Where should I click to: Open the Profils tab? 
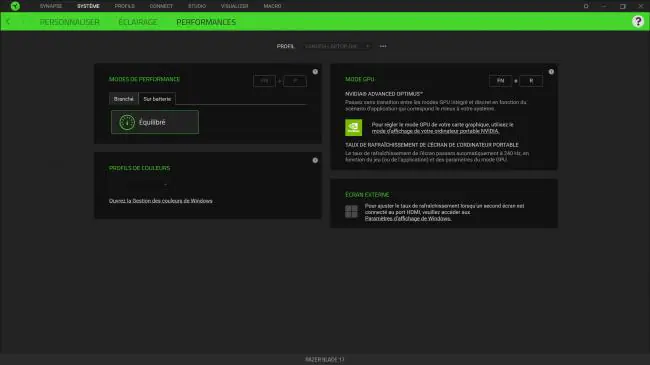pos(125,6)
